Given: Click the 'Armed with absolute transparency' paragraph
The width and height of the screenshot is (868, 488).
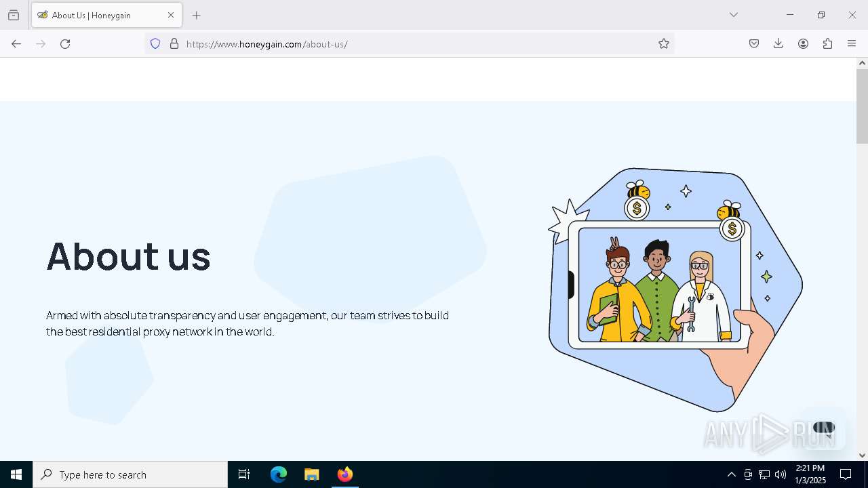Looking at the screenshot, I should coord(248,323).
